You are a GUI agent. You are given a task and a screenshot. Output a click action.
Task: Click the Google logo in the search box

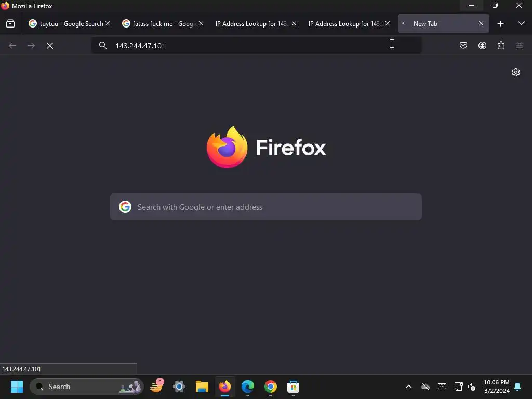[x=125, y=207]
